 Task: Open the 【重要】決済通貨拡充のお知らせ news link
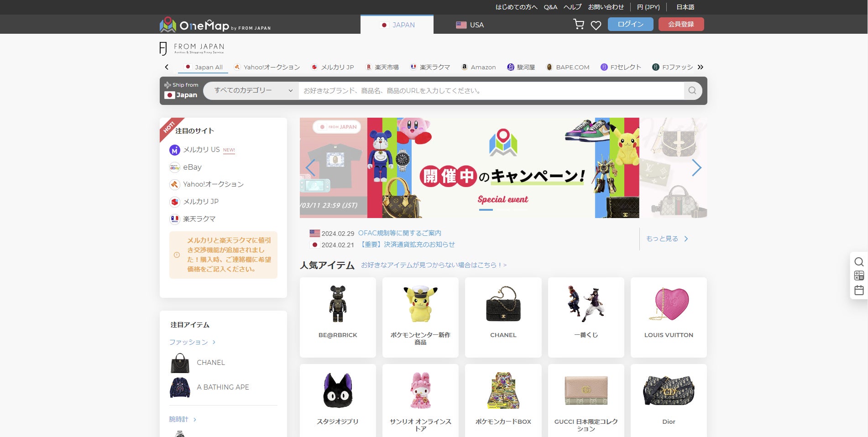407,245
